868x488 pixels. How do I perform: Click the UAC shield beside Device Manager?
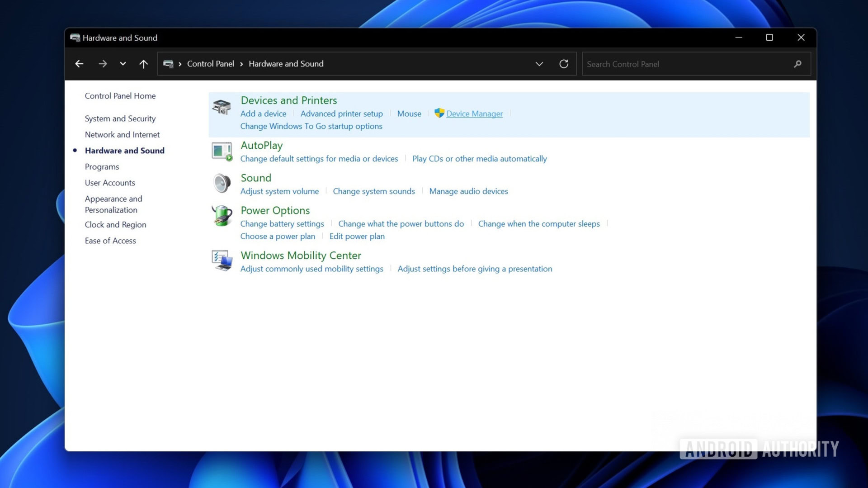pyautogui.click(x=439, y=113)
